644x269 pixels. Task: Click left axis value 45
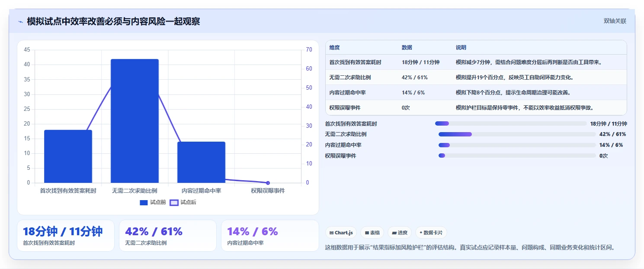(27, 50)
